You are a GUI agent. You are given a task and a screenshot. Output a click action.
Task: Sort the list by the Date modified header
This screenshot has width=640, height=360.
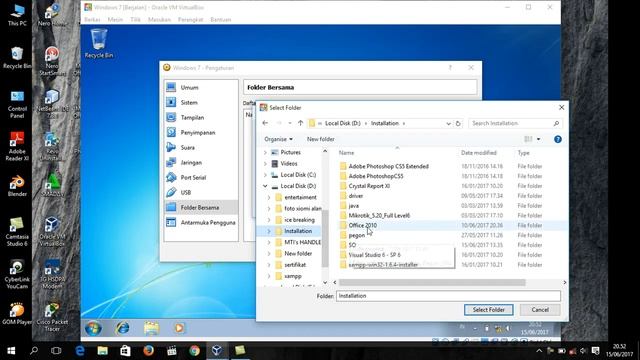pos(479,153)
